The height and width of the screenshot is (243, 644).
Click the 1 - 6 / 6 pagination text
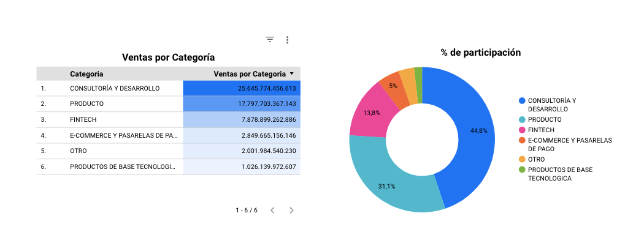pyautogui.click(x=247, y=210)
